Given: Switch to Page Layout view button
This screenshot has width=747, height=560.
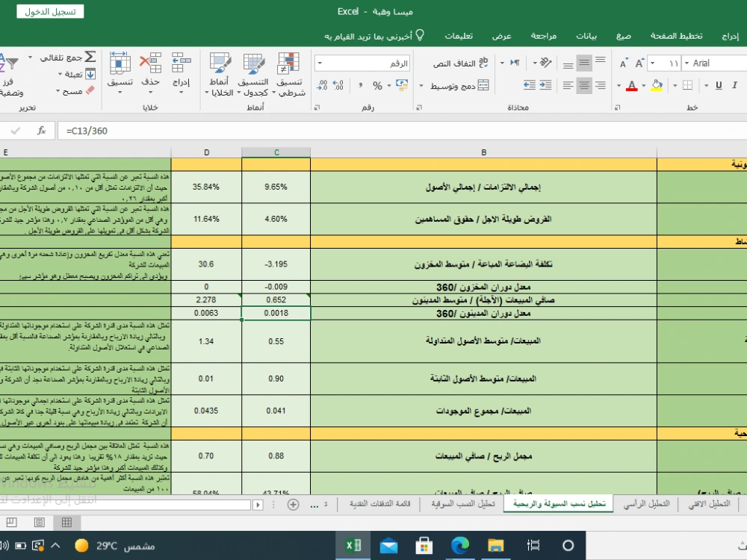Looking at the screenshot, I should point(39,523).
